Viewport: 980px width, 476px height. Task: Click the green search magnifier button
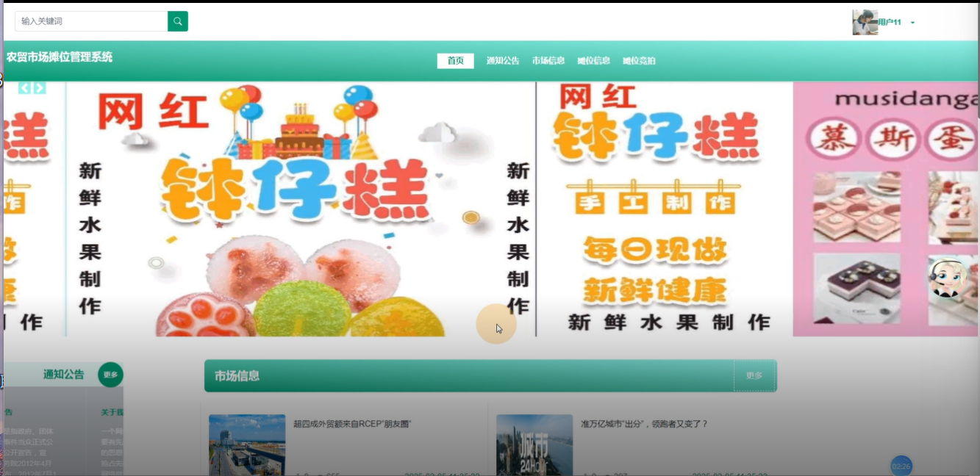[x=178, y=21]
